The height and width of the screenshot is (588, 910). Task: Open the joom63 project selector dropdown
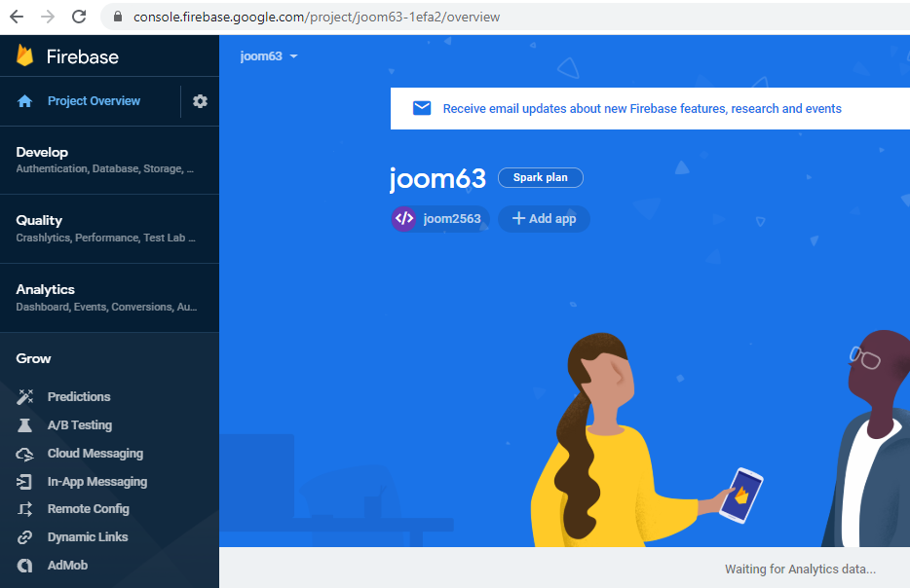(269, 56)
